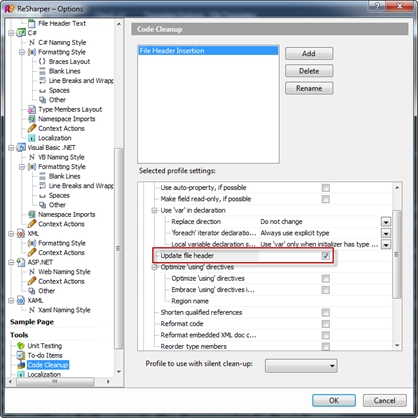Click the tree horizontal scroll-right arrow
This screenshot has height=418, width=418.
pyautogui.click(x=108, y=382)
